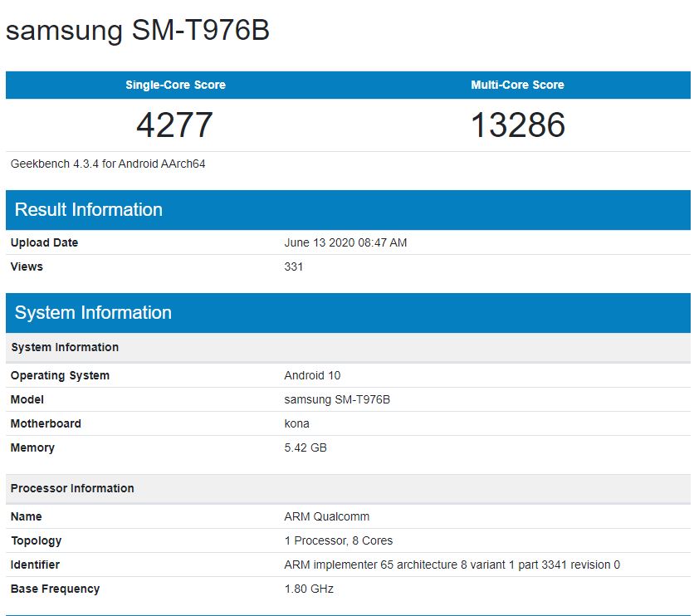This screenshot has height=616, width=694.
Task: Select the Motherboard label
Action: coord(46,423)
